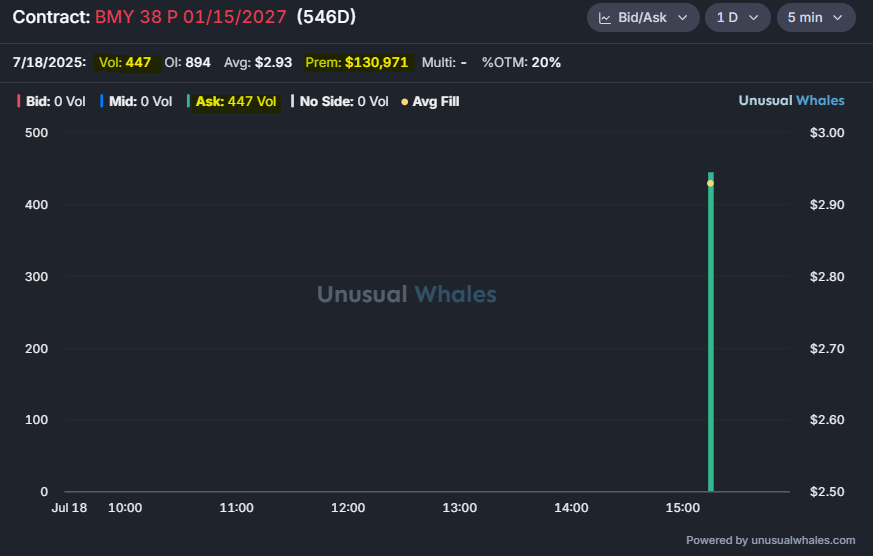Toggle the Mid 0 Vol legend series
The width and height of the screenshot is (873, 556).
[x=136, y=101]
